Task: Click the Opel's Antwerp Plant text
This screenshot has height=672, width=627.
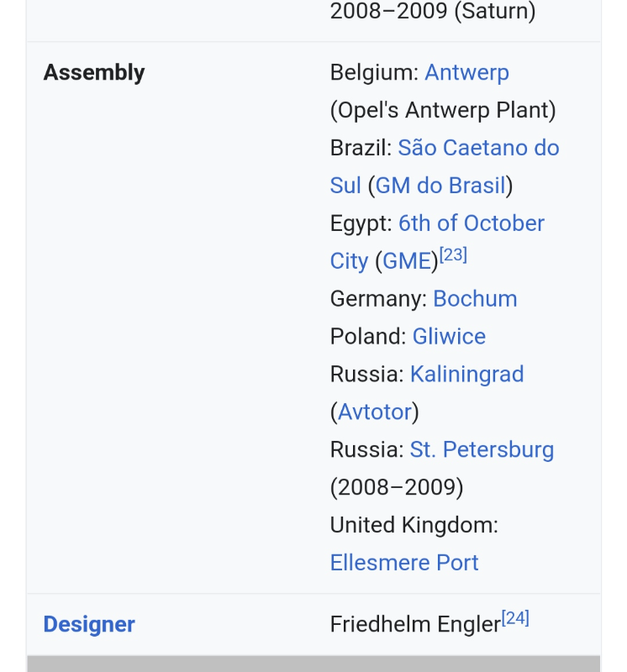Action: point(443,110)
